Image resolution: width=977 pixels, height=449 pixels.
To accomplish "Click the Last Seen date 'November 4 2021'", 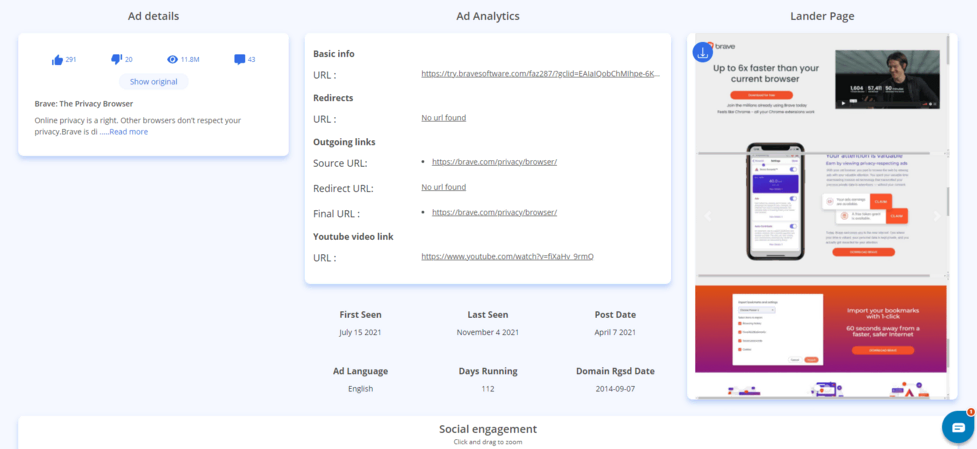I will tap(488, 333).
